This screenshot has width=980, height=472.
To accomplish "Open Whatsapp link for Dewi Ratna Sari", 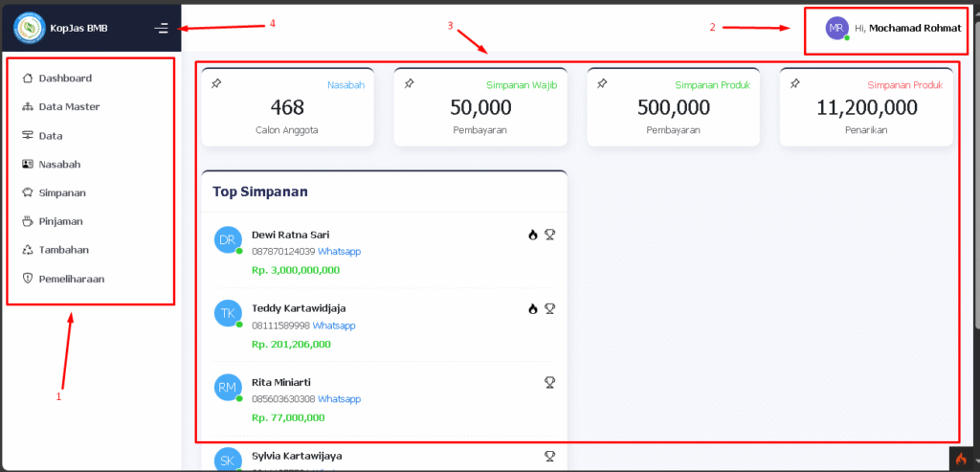I will (x=339, y=252).
